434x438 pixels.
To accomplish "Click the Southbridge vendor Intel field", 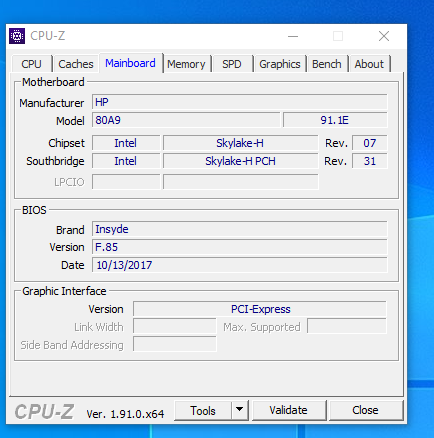I will [126, 161].
